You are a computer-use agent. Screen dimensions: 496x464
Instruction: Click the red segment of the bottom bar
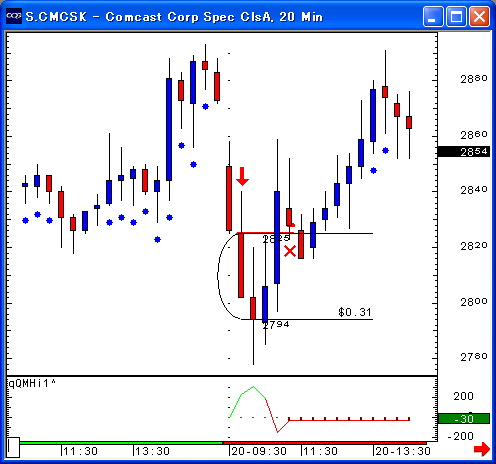click(325, 443)
